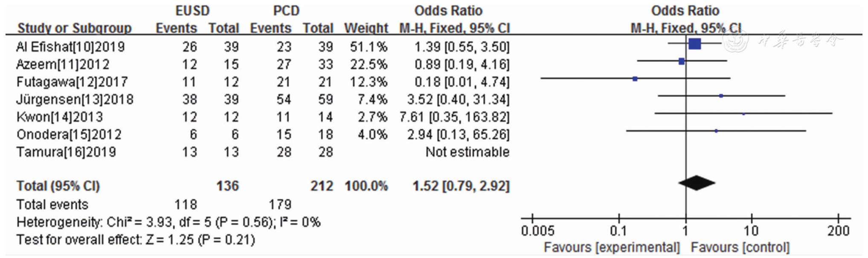Click the blue square marker for Azeem 2012
The image size is (868, 258).
pos(682,61)
